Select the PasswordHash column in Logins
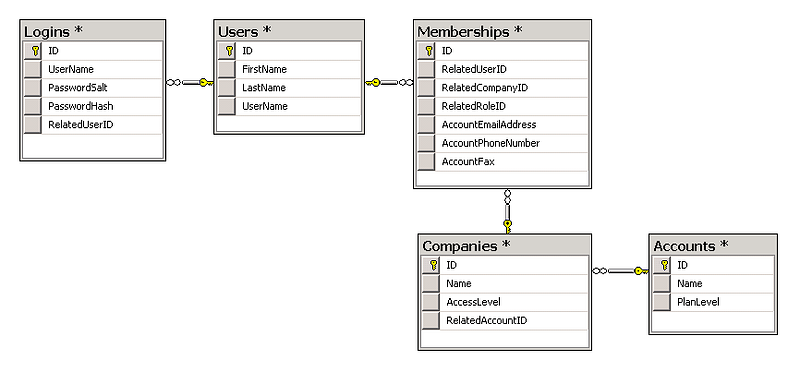Image resolution: width=800 pixels, height=370 pixels. point(92,106)
